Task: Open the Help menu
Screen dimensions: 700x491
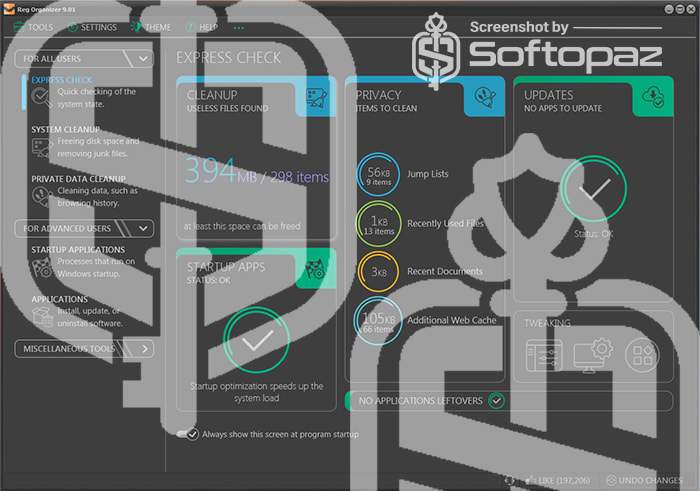Action: point(202,28)
